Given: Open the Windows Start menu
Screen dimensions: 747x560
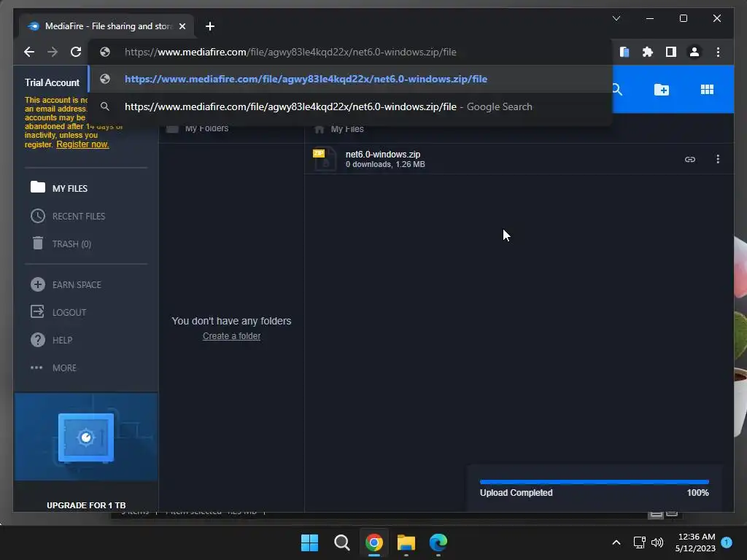Looking at the screenshot, I should coord(309,542).
